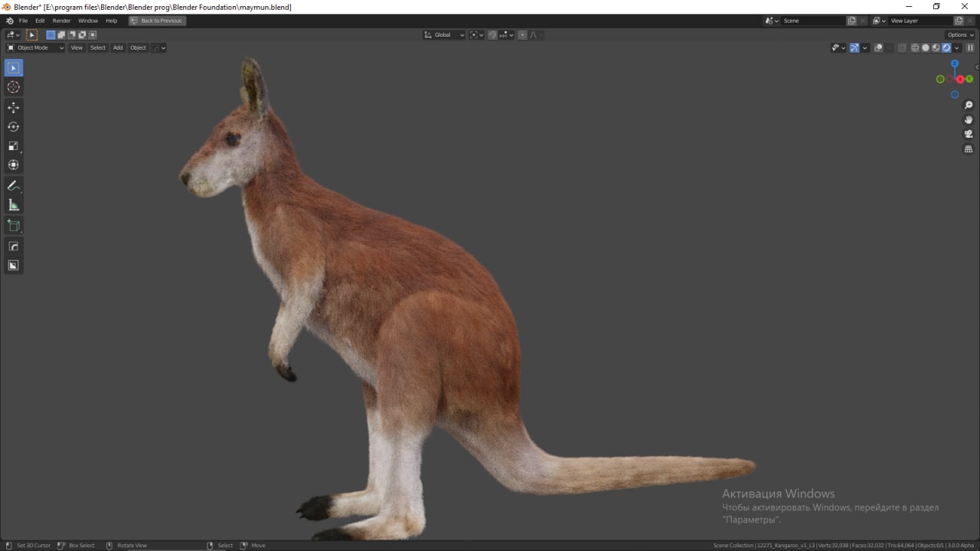Viewport: 980px width, 551px height.
Task: Open the pivot point dropdown
Action: 476,34
